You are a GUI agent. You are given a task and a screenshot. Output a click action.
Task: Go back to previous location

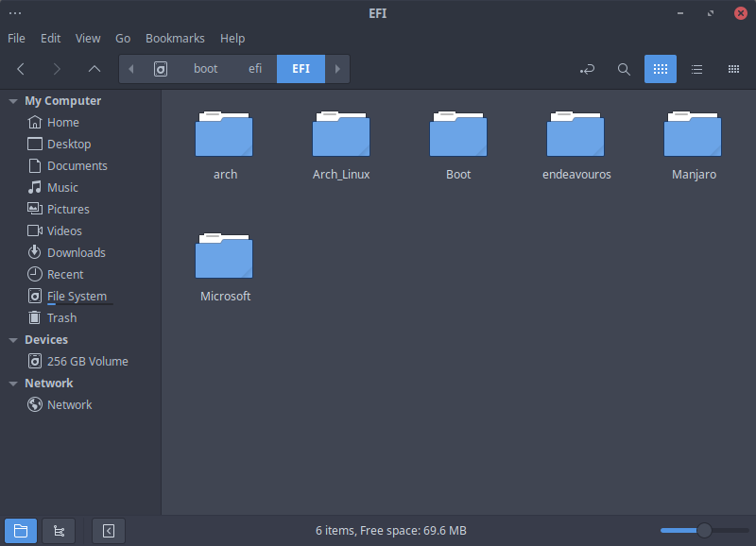21,69
